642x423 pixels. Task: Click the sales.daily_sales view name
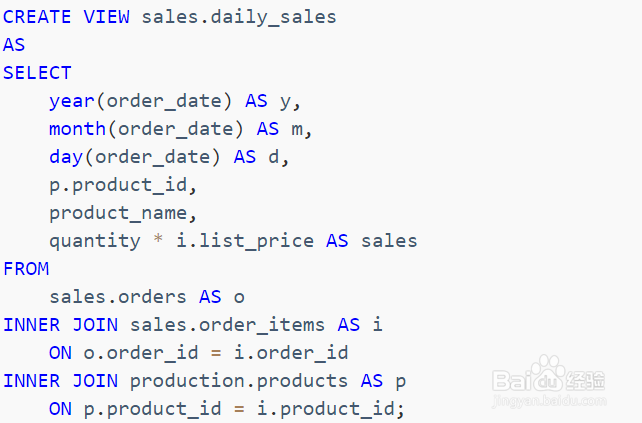239,18
